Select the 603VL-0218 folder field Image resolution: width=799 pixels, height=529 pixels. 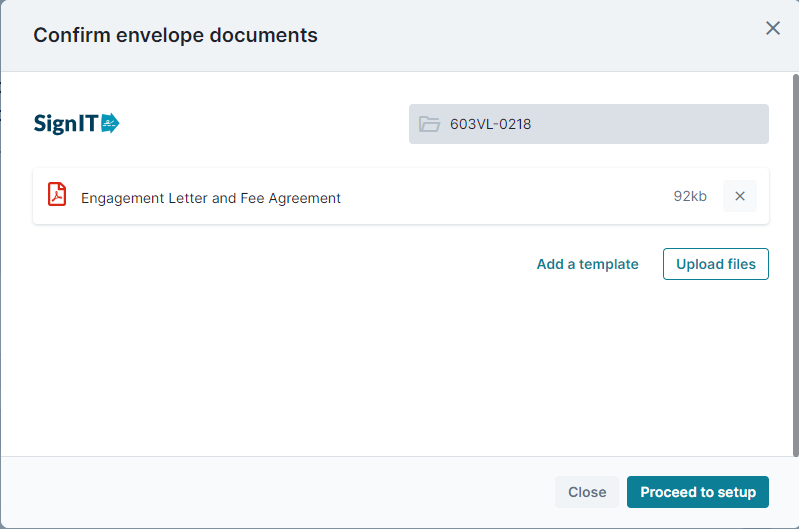click(x=589, y=124)
